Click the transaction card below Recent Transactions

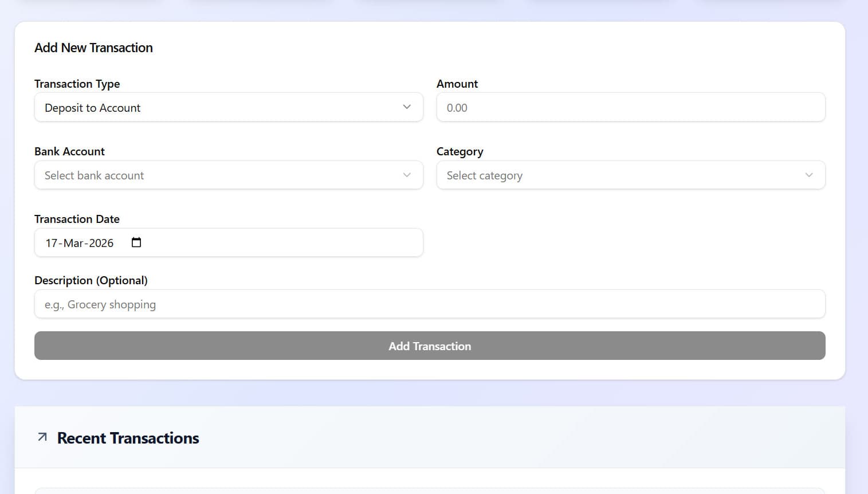point(430,490)
